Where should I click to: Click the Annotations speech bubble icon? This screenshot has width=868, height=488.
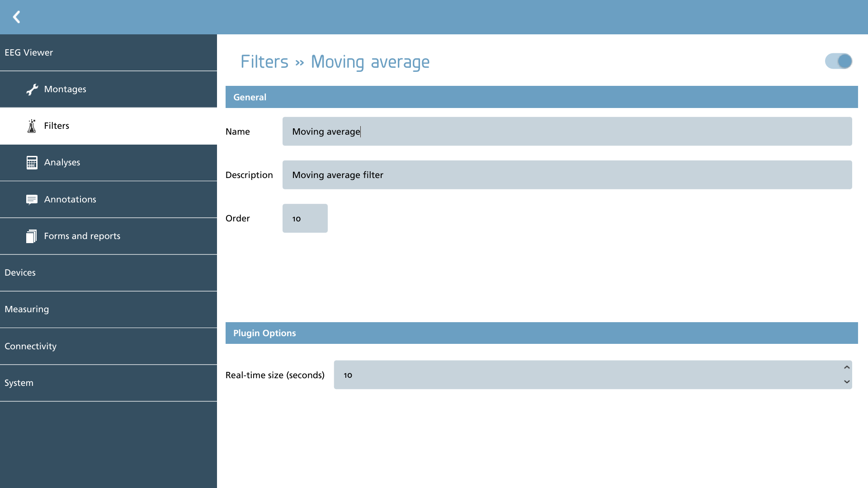(x=32, y=200)
